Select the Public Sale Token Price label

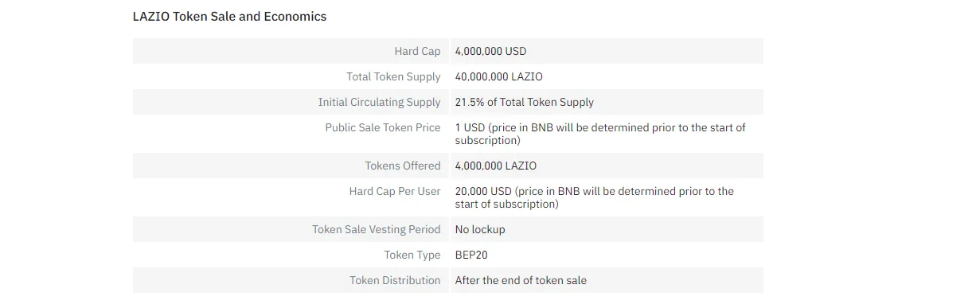click(382, 127)
